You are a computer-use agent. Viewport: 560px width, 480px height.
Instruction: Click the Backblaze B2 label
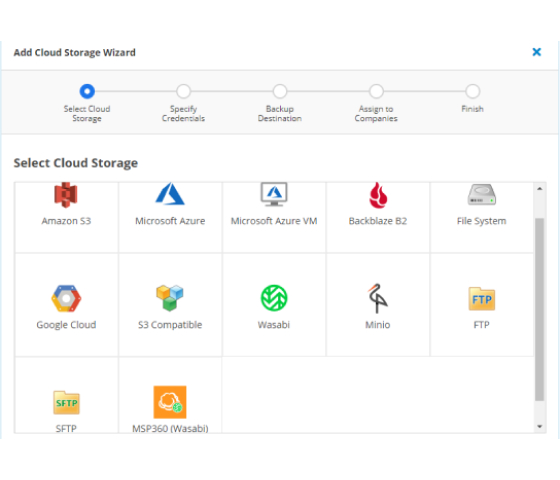point(378,221)
